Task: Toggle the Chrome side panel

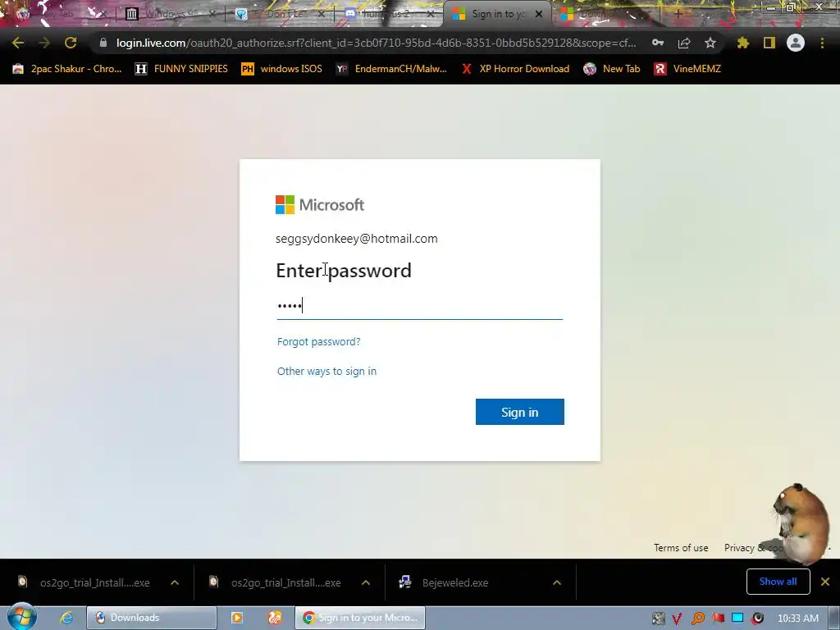Action: tap(769, 43)
